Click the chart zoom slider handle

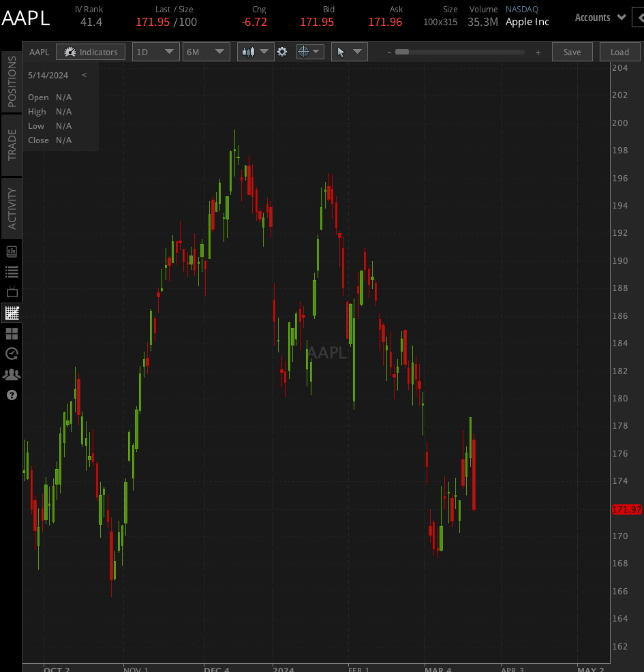click(402, 52)
